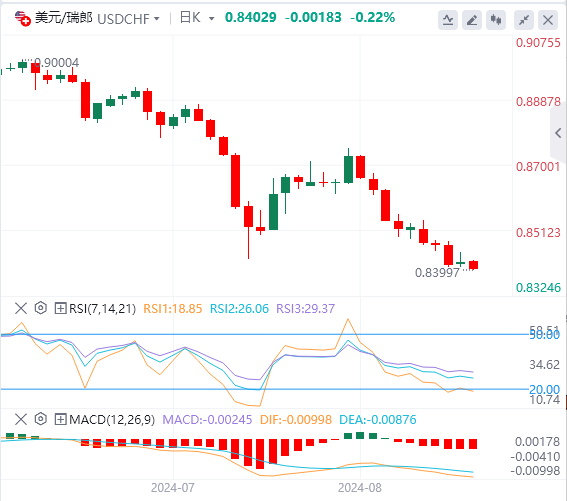This screenshot has width=567, height=501.
Task: Click the MACD axis value -0.00410
Action: click(536, 457)
